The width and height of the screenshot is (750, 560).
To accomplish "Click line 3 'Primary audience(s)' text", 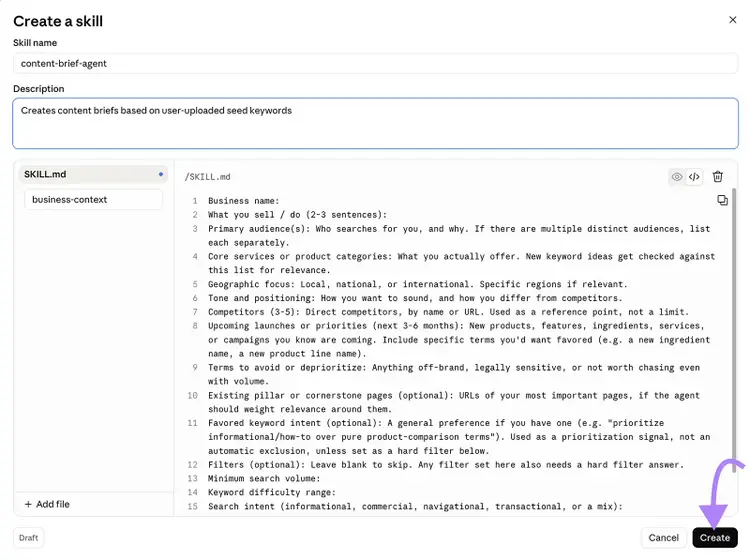I will pos(259,229).
